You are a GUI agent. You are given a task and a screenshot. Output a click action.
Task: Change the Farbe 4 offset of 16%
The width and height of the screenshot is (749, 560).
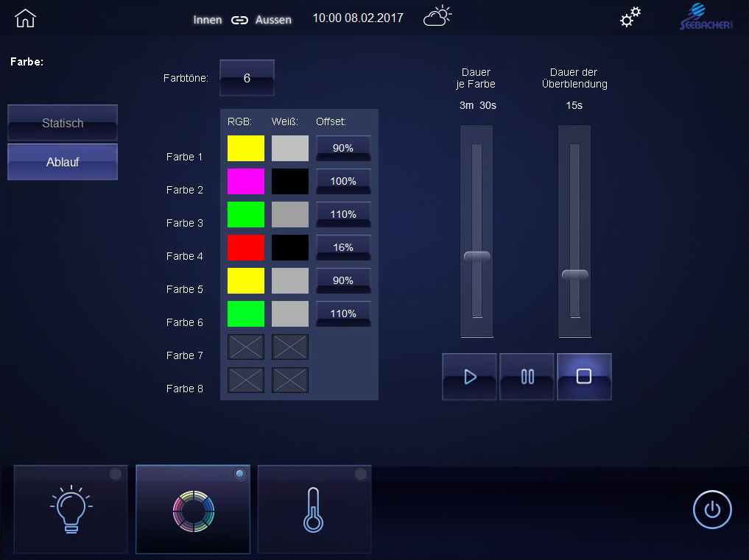point(343,248)
